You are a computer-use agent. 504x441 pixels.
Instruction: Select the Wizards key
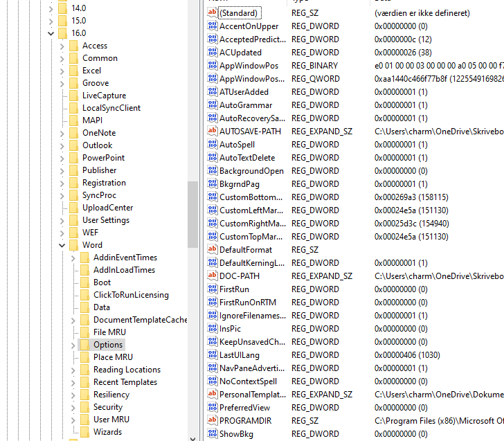click(x=108, y=432)
